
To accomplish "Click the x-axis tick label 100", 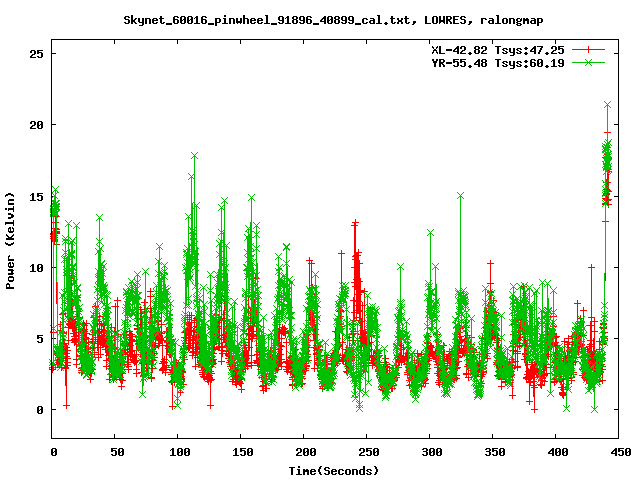I will (180, 452).
